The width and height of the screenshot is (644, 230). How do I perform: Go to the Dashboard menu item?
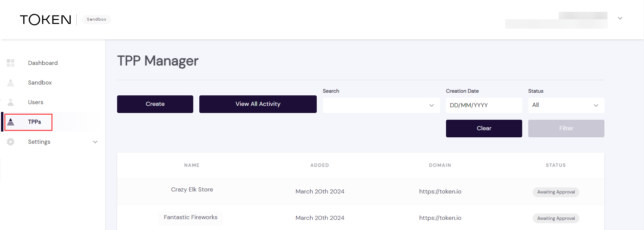tap(43, 63)
